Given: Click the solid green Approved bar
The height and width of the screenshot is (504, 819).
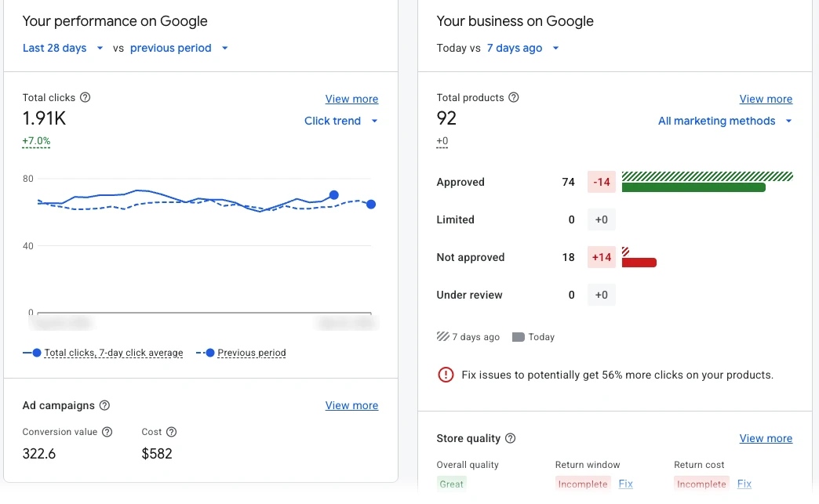Looking at the screenshot, I should [x=693, y=187].
